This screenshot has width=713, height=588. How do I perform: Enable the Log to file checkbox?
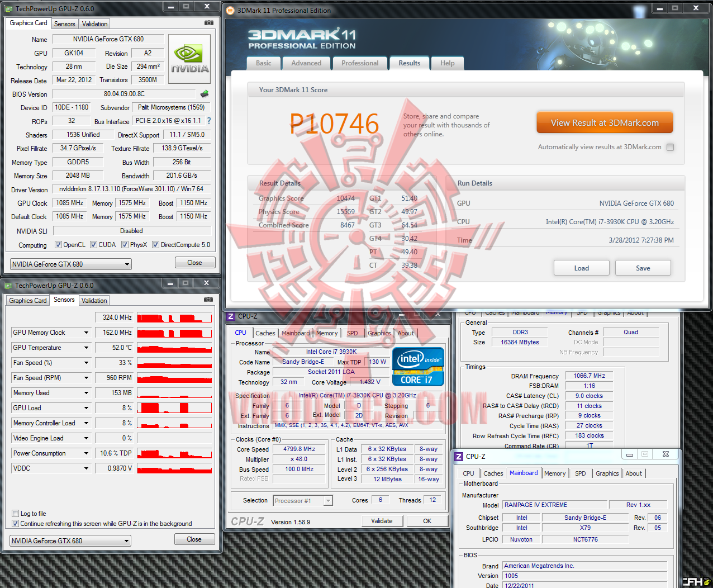pos(16,513)
